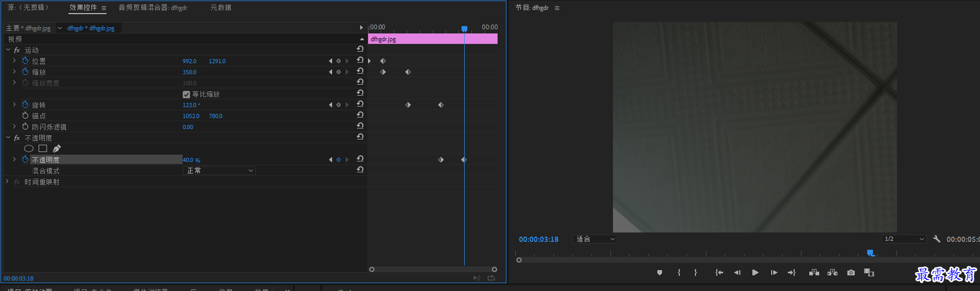
Task: Click the Lift button
Action: coord(814,273)
